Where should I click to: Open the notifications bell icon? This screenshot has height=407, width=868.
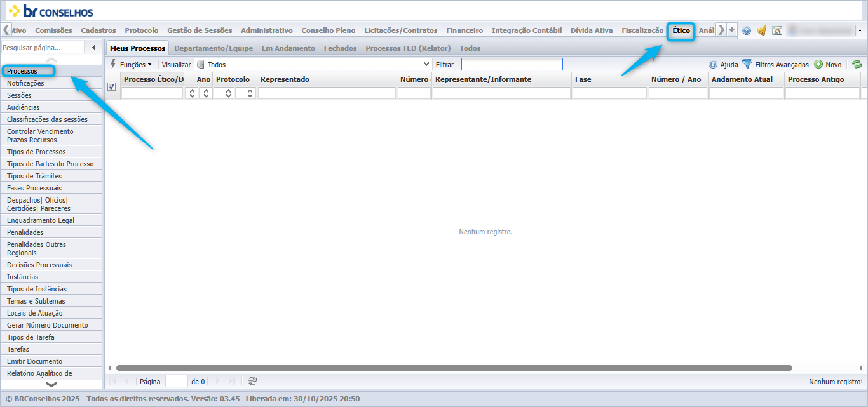[761, 30]
